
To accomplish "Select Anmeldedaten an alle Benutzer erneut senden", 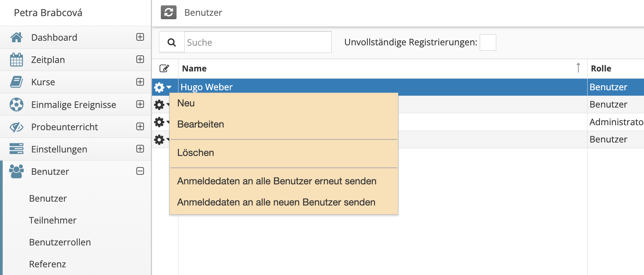I will [x=284, y=181].
